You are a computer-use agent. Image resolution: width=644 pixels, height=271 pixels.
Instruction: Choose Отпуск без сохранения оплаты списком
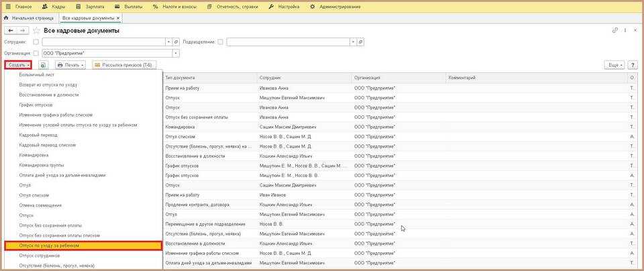[83, 235]
